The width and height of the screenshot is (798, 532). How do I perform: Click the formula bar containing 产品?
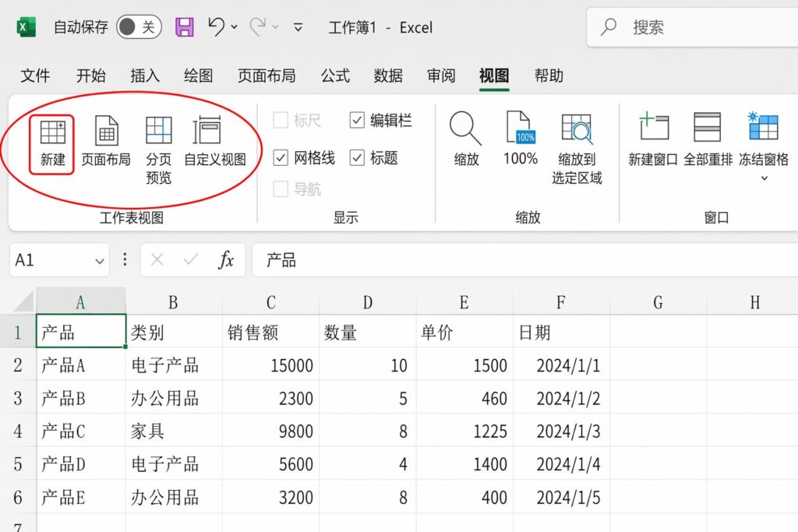point(525,260)
